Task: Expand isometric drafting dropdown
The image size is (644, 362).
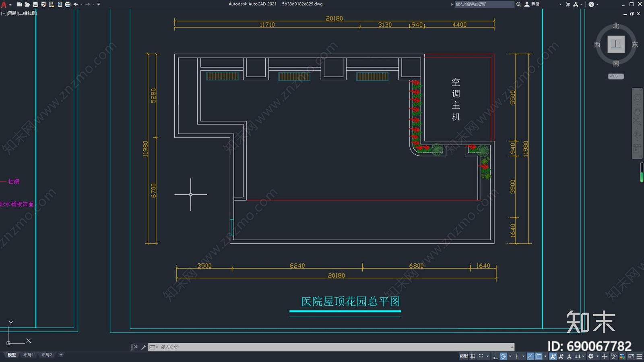Action: [x=523, y=356]
